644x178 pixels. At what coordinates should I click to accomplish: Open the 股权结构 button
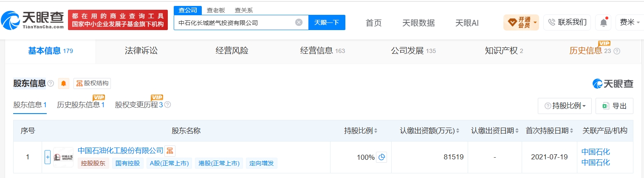pyautogui.click(x=92, y=83)
